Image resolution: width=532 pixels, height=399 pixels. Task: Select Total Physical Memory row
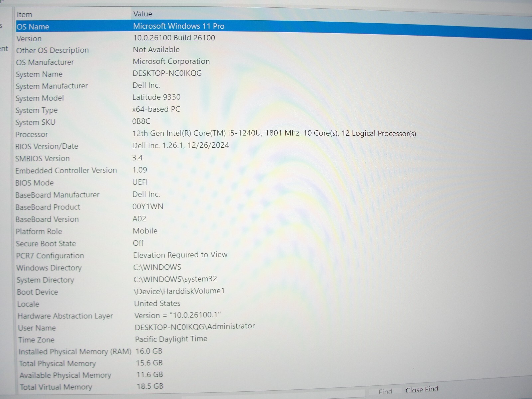click(x=57, y=364)
